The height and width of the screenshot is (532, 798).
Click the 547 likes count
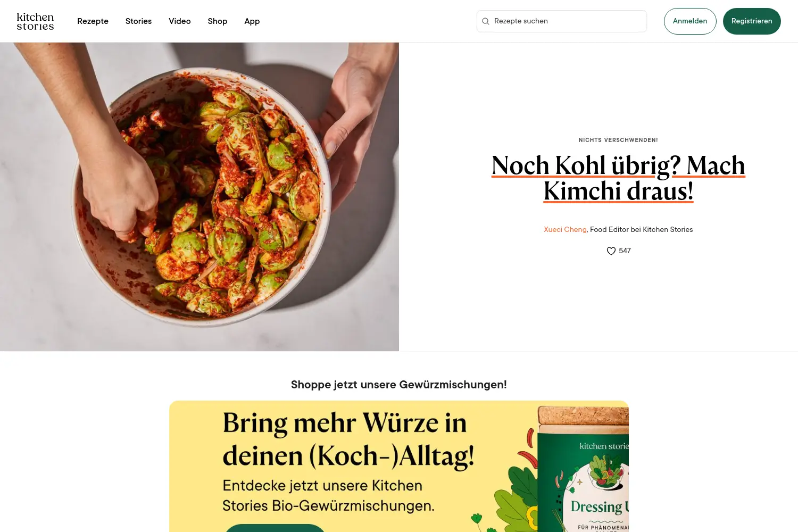[625, 251]
